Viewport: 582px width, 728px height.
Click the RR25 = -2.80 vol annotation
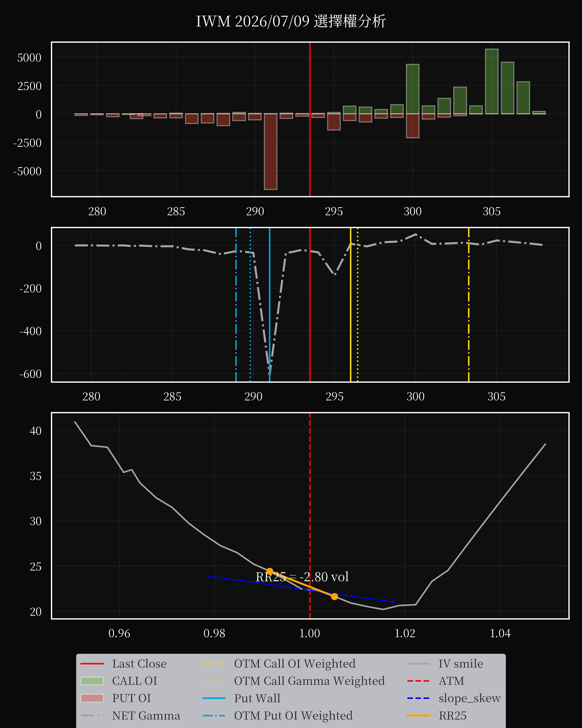[x=302, y=577]
